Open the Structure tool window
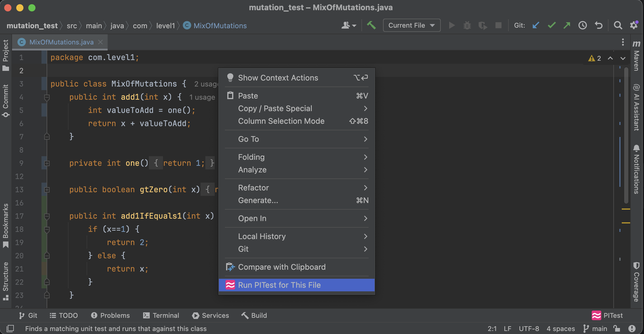Screen dimensions: 644x334 coord(6,281)
